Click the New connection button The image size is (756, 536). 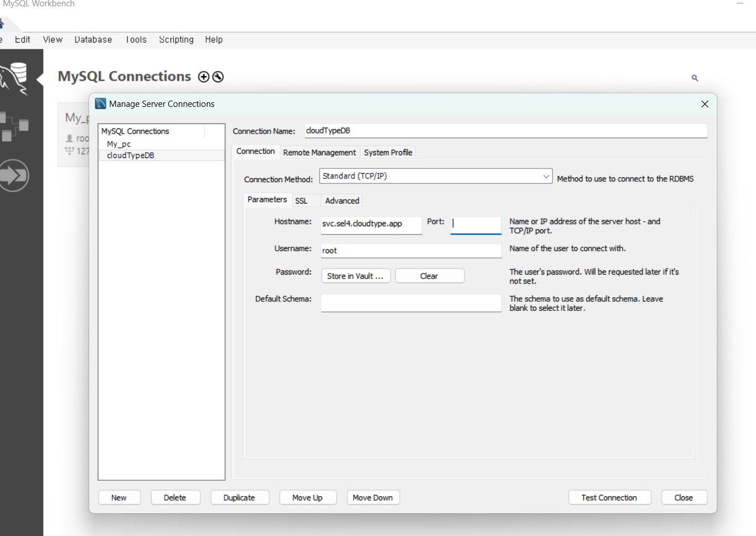pos(119,497)
